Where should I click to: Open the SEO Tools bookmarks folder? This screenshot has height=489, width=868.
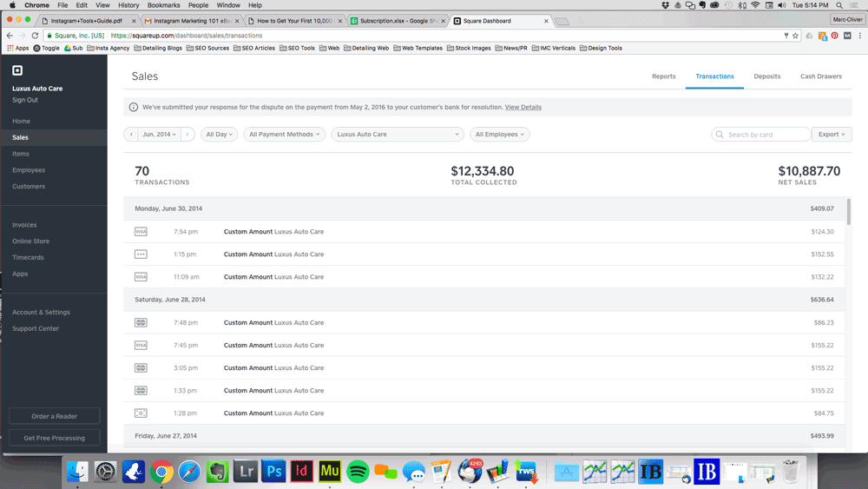click(x=297, y=48)
